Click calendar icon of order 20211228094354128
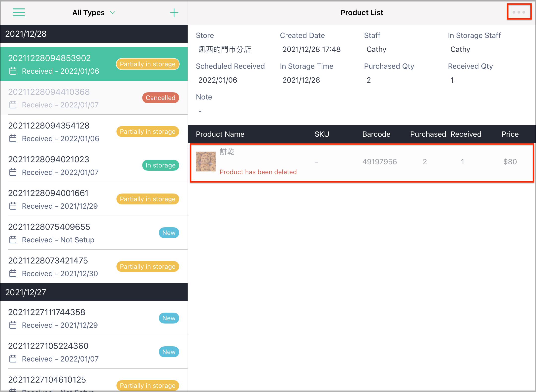Viewport: 536px width, 392px height. [x=13, y=139]
